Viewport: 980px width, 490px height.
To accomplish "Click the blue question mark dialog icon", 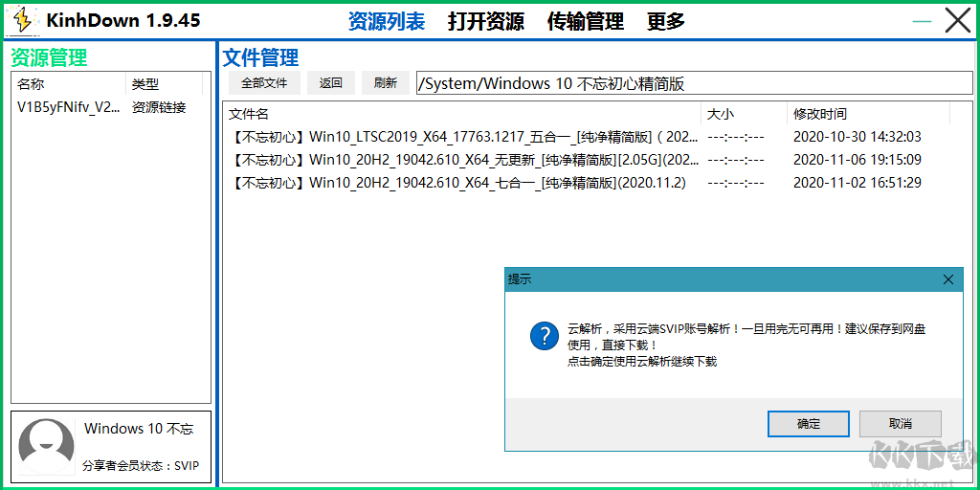I will click(545, 335).
